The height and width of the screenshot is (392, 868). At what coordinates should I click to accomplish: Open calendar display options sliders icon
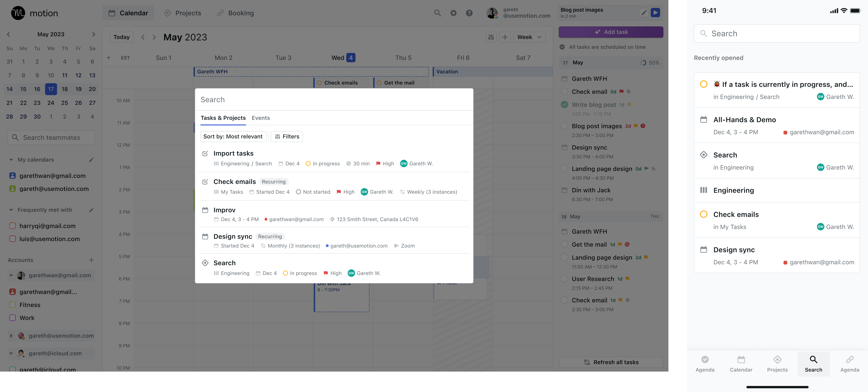pos(491,37)
